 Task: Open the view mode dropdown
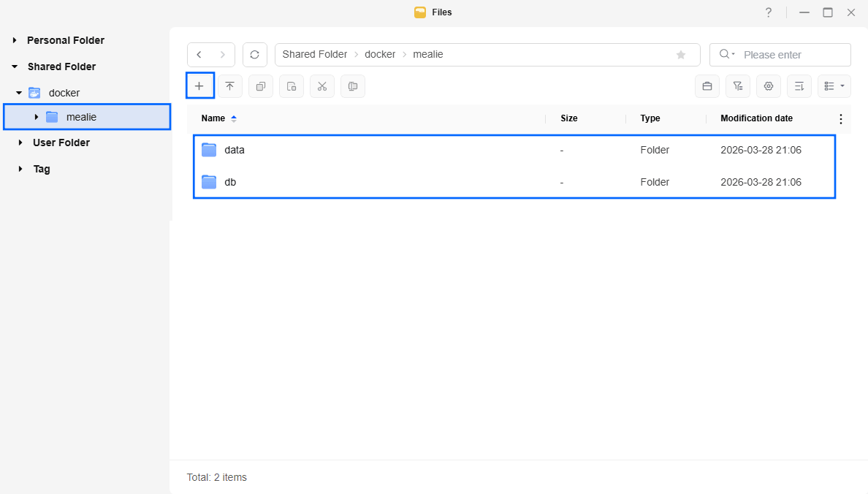834,86
